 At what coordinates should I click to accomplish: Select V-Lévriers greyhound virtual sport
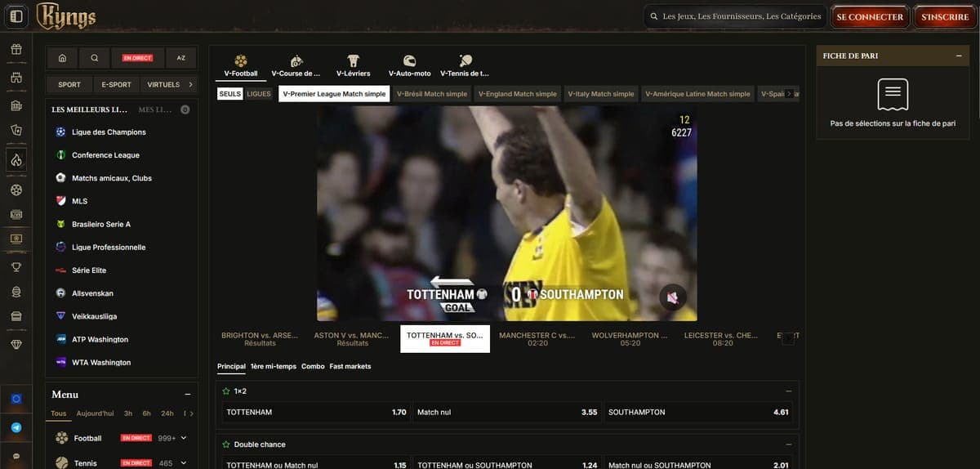(353, 66)
